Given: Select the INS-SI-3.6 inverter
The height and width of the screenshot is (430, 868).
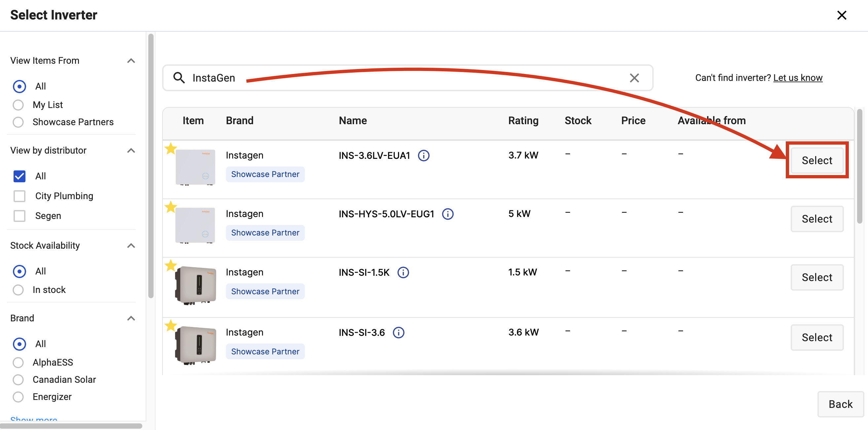Looking at the screenshot, I should (x=816, y=337).
